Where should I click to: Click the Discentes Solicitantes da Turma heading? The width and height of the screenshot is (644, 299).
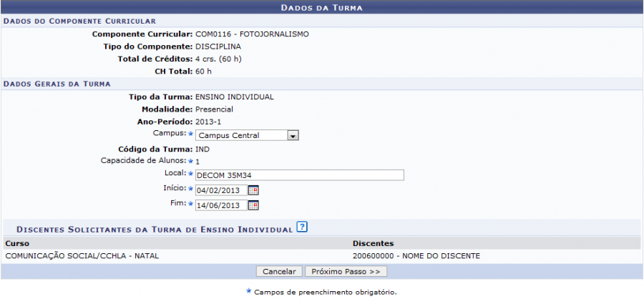click(154, 229)
